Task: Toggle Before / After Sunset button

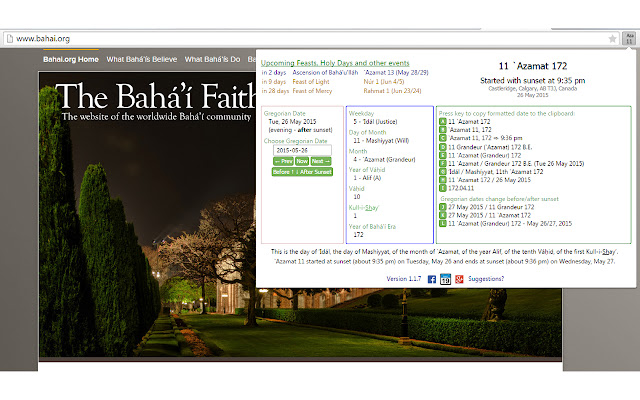Action: (302, 172)
